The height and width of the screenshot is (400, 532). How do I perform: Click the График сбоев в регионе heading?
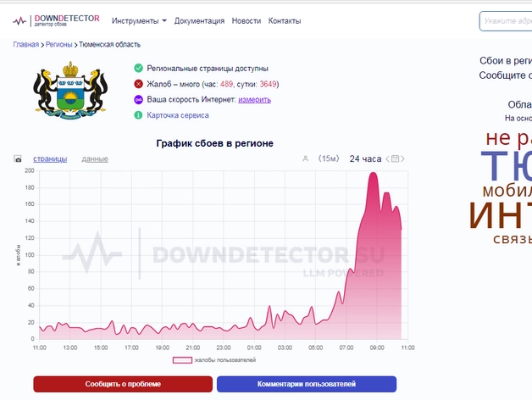coord(215,143)
